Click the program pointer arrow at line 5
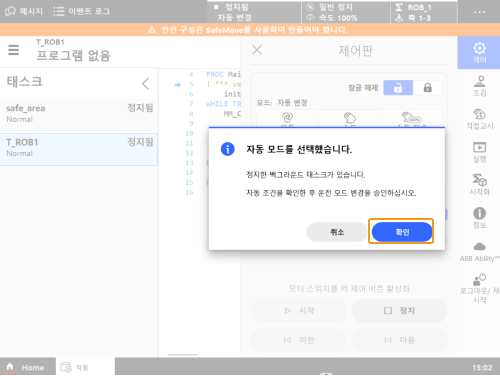Screen dimensions: 500x376 [x=178, y=85]
